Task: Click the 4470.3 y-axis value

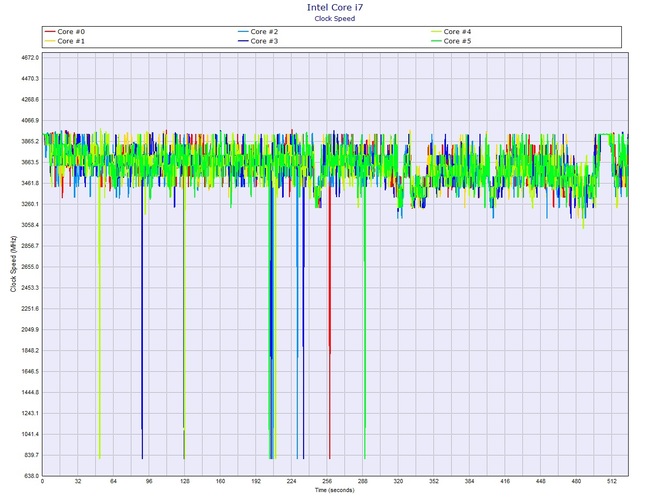Action: [x=30, y=79]
